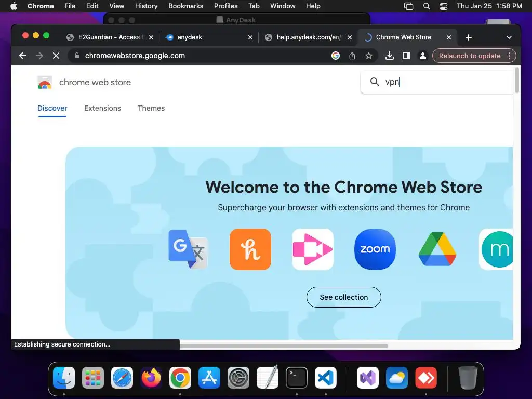The height and width of the screenshot is (399, 532).
Task: Open the Themes tab
Action: [151, 108]
